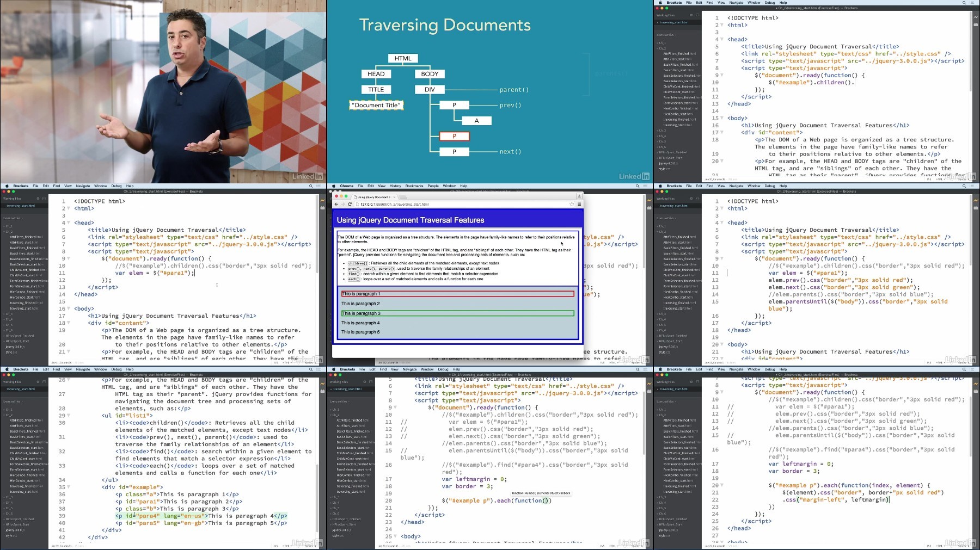
Task: Open Working Files gear menu in middle-left Brackets frame
Action: pos(38,199)
